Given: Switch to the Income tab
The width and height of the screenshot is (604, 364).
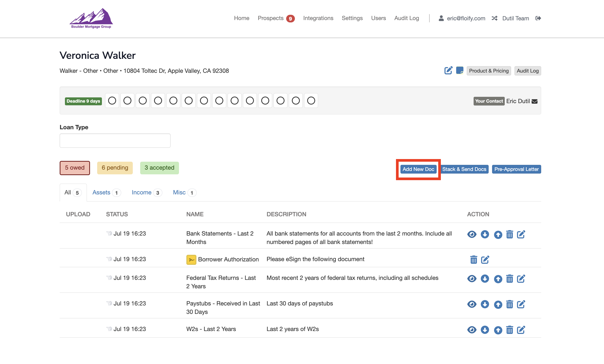Looking at the screenshot, I should [x=142, y=192].
